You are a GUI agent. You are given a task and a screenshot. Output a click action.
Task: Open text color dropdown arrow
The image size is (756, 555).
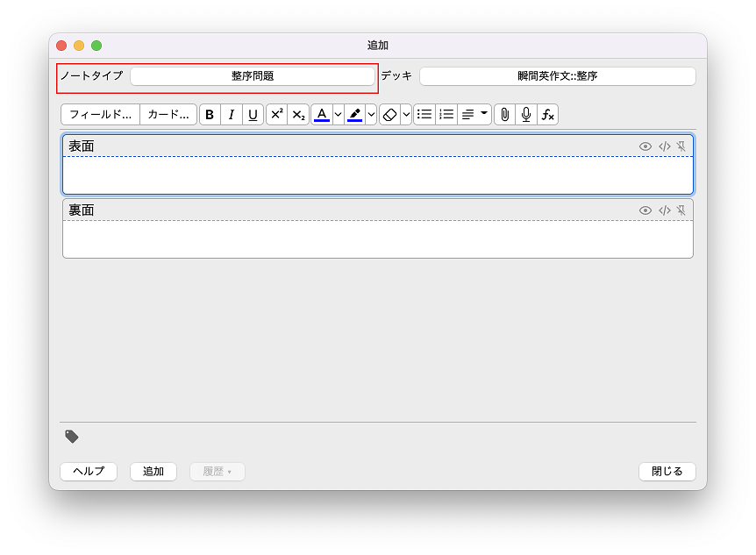(338, 115)
